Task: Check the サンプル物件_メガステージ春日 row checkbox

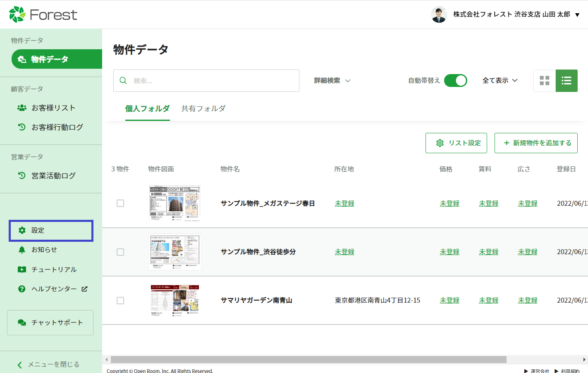Action: click(x=120, y=203)
